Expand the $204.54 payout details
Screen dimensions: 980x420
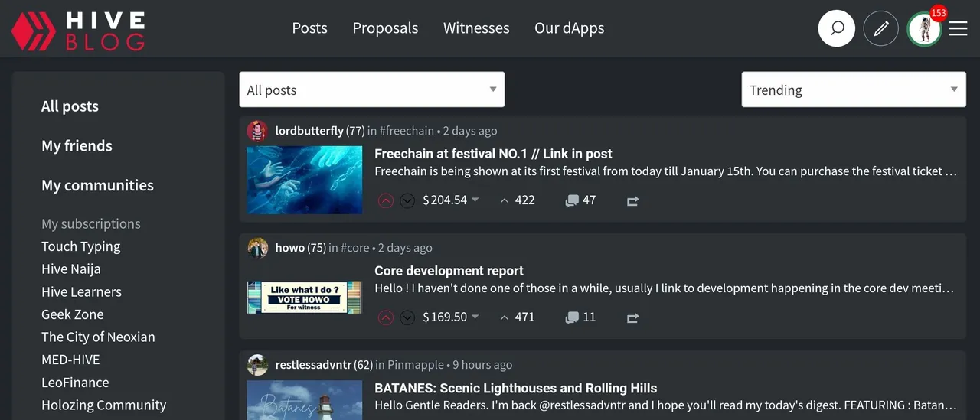point(451,200)
